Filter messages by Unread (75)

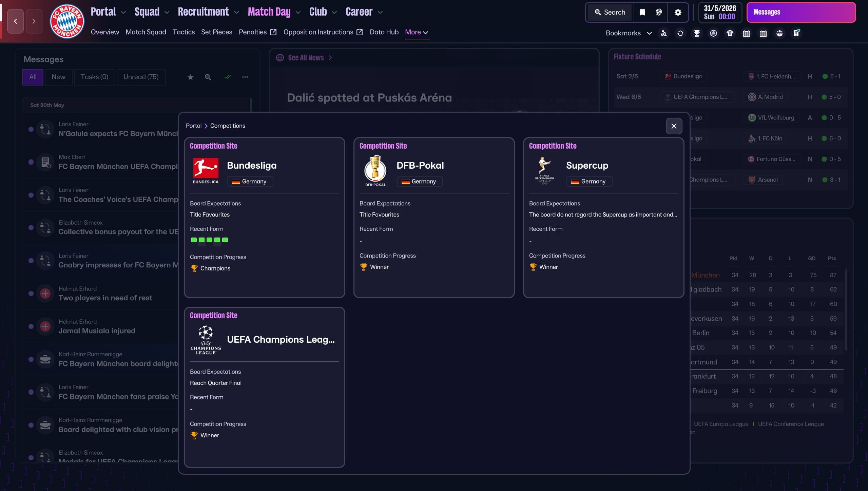click(x=141, y=77)
